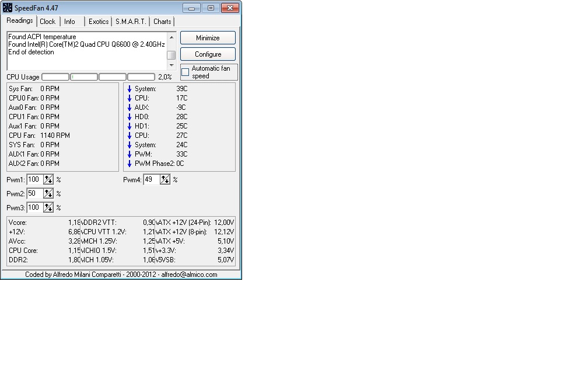Image resolution: width=588 pixels, height=368 pixels.
Task: Click the arrow icon beside HD1 25C
Action: tap(129, 127)
